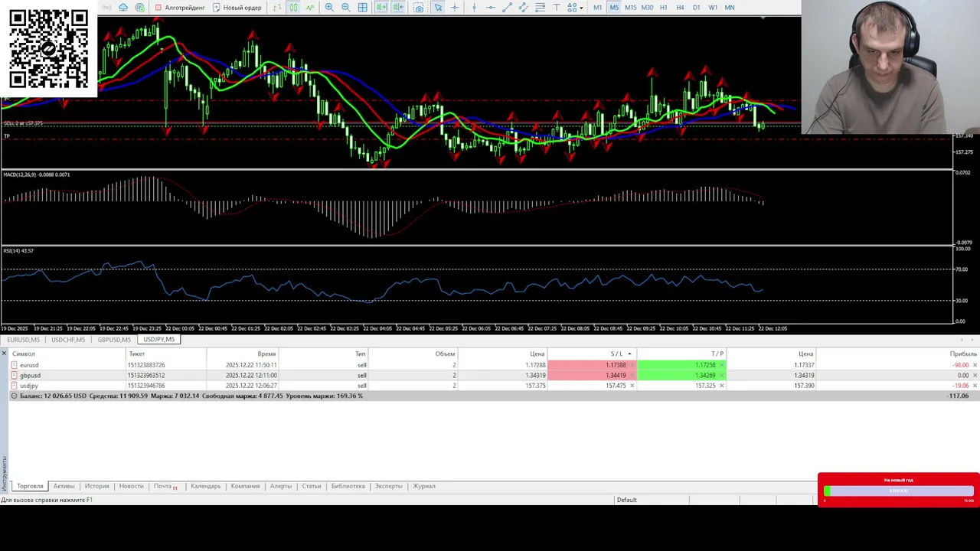This screenshot has width=980, height=551.
Task: Open the Алерты alerts tab
Action: tap(280, 487)
